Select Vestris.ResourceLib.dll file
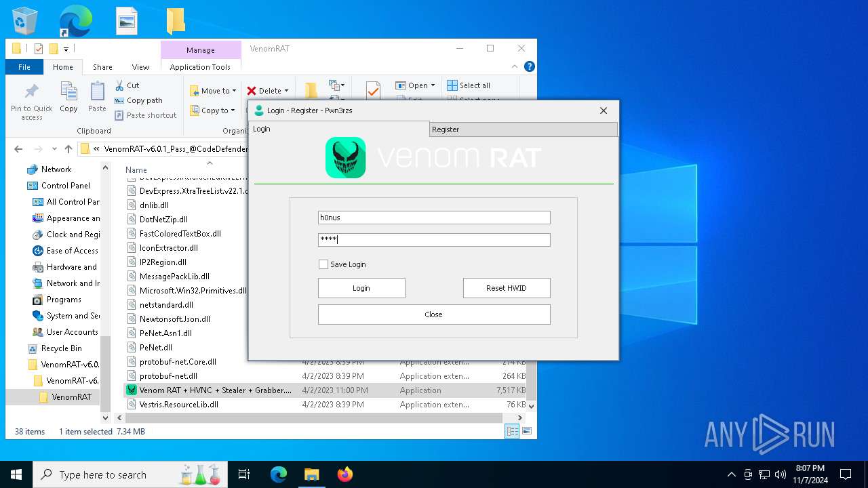 [x=179, y=405]
